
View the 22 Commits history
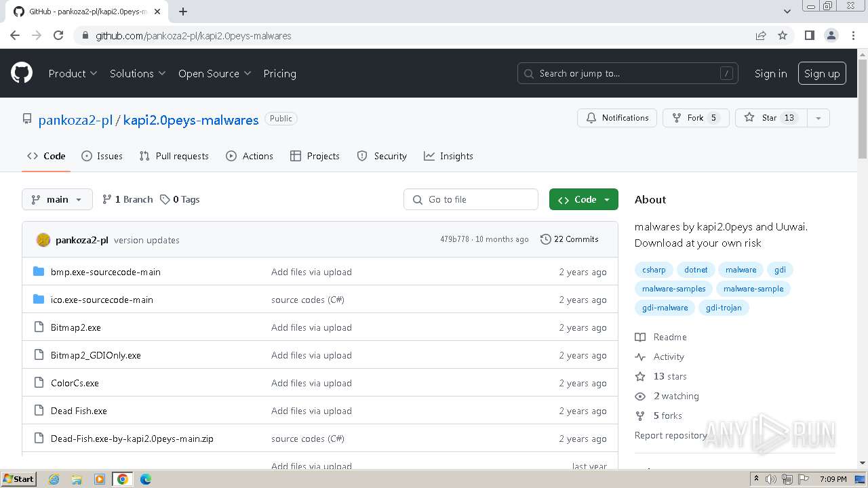point(570,239)
